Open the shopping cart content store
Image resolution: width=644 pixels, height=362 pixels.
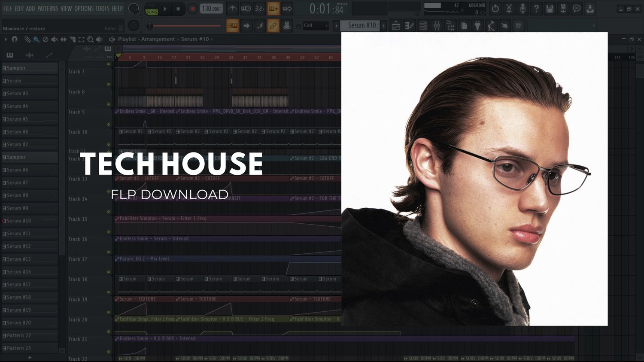[x=518, y=26]
